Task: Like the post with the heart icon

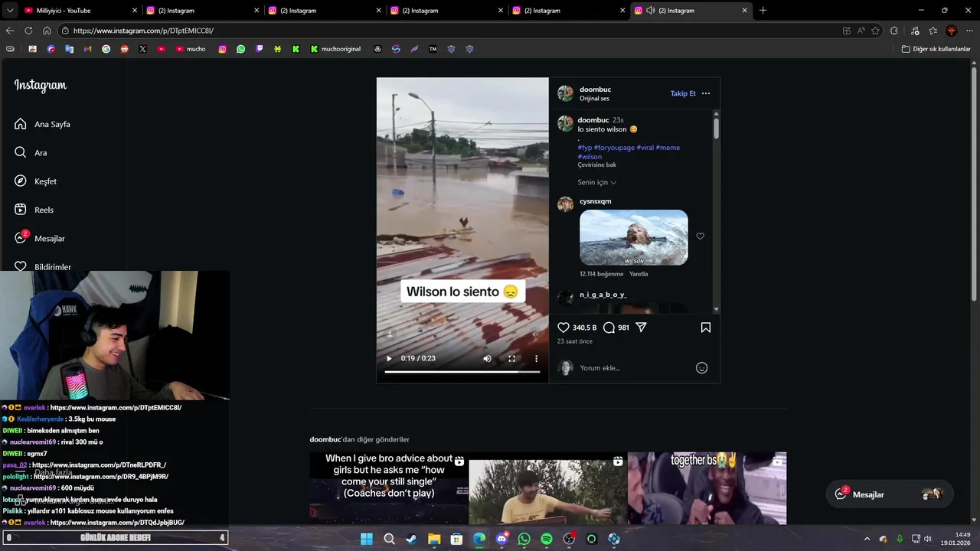Action: [x=563, y=328]
